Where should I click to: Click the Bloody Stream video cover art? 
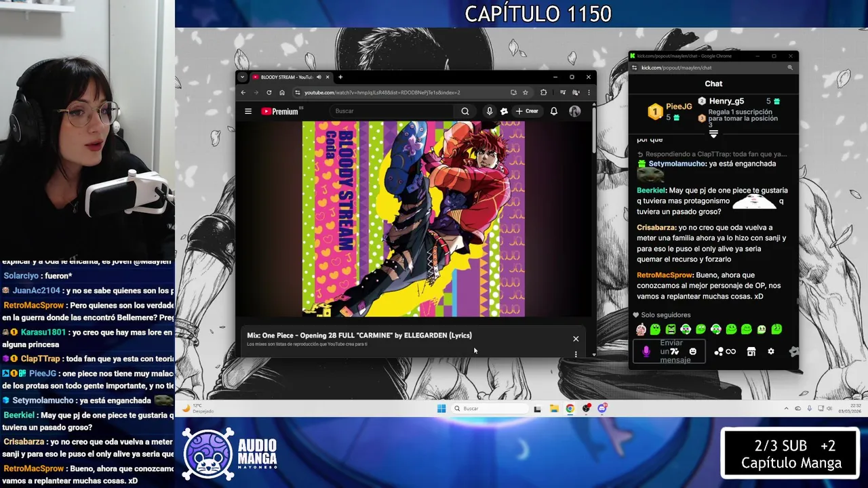[414, 219]
